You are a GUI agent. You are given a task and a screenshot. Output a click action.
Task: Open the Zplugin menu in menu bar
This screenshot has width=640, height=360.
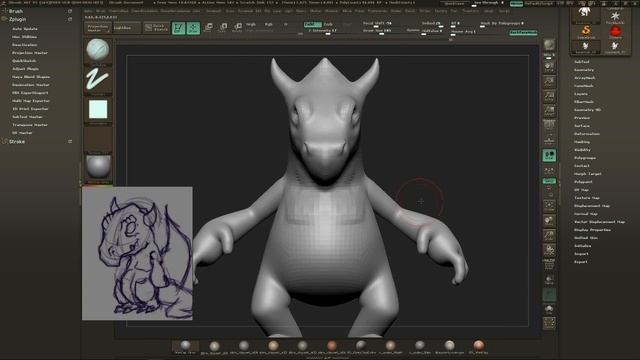(488, 11)
